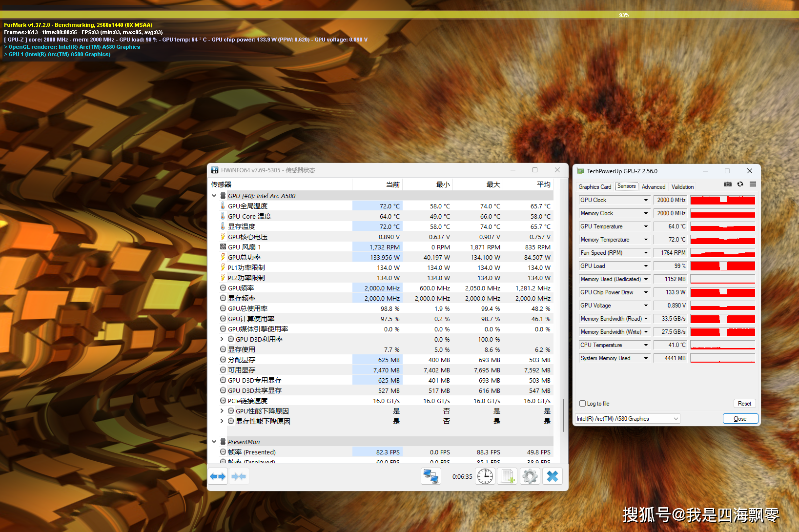Screen dimensions: 799x532
Task: Click the 当前 column header
Action: (x=377, y=184)
